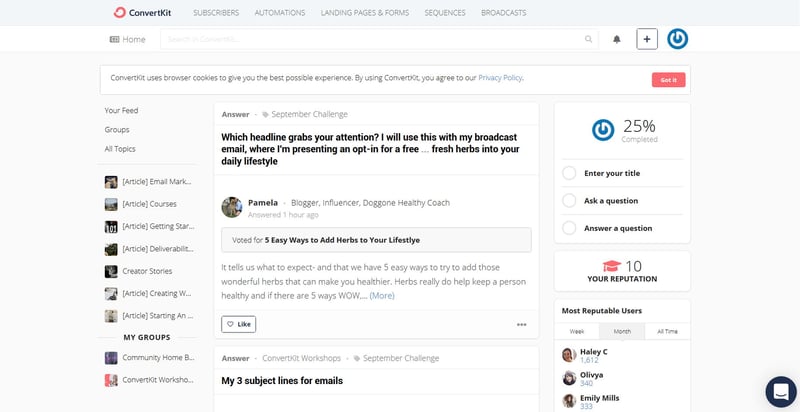Open Landing Pages & Forms menu
This screenshot has width=800, height=412.
[x=365, y=13]
